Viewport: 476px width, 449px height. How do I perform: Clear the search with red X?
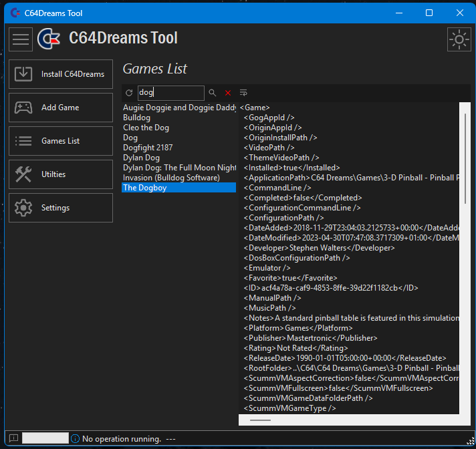click(228, 93)
